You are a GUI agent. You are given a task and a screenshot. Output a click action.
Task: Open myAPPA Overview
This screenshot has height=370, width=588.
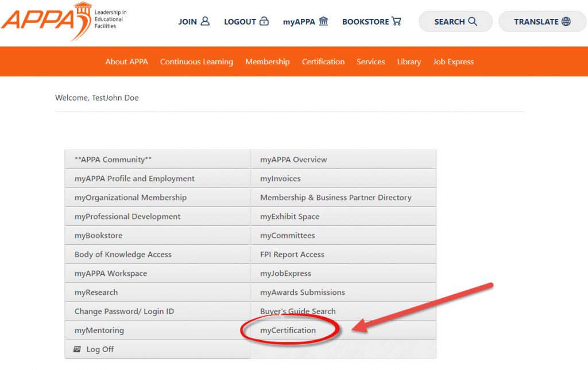click(343, 160)
